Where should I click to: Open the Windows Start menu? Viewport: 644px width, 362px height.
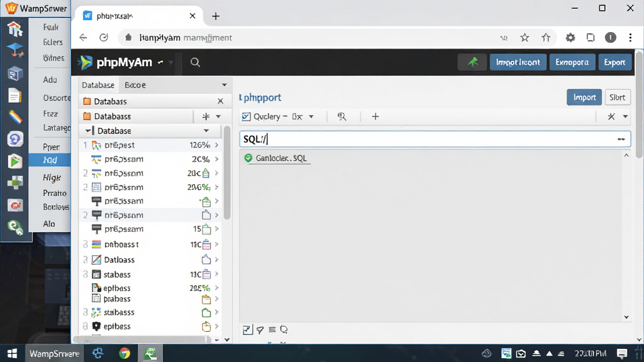coord(13,353)
